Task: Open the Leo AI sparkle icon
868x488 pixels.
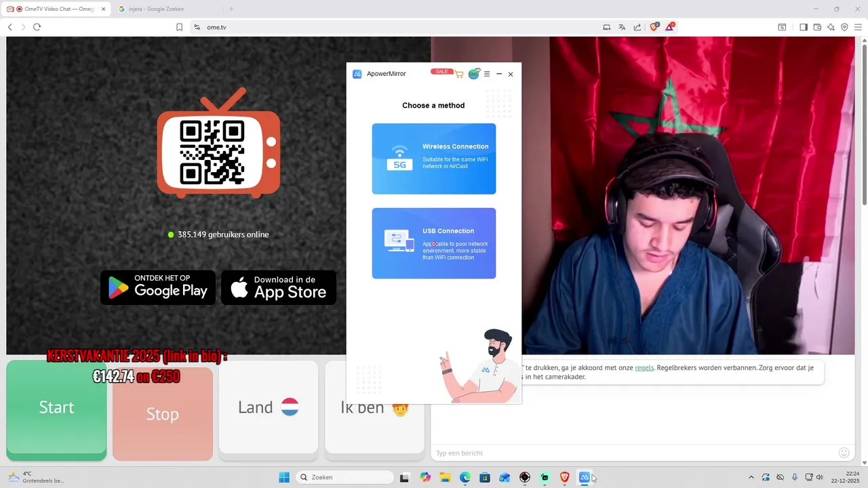Action: tap(831, 27)
